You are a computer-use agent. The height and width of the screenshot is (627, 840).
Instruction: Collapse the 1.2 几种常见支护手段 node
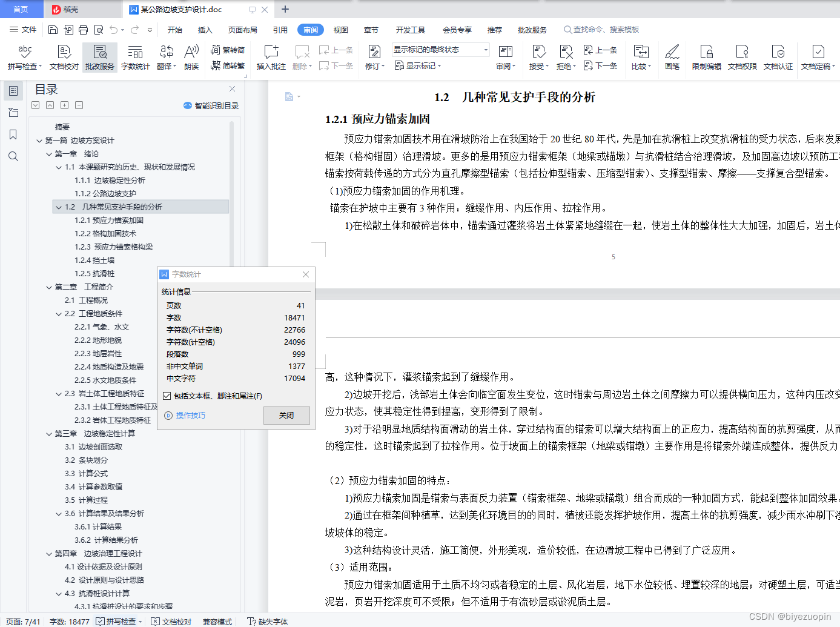coord(59,207)
